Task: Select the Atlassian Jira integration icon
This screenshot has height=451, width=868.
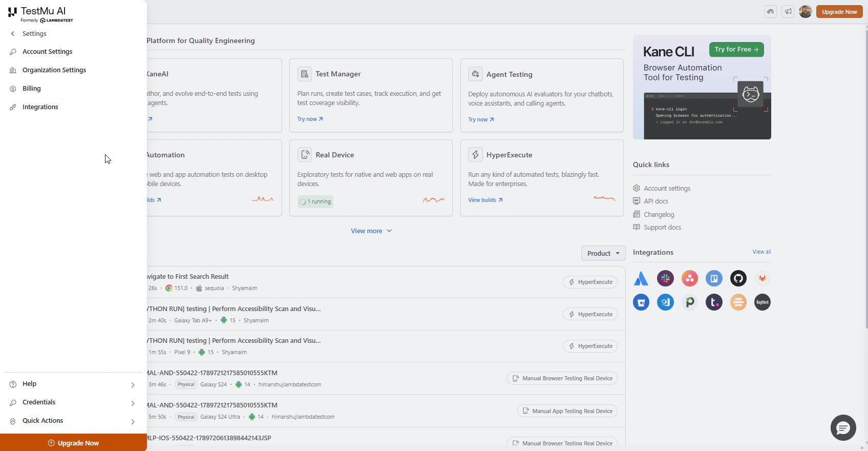Action: click(641, 278)
